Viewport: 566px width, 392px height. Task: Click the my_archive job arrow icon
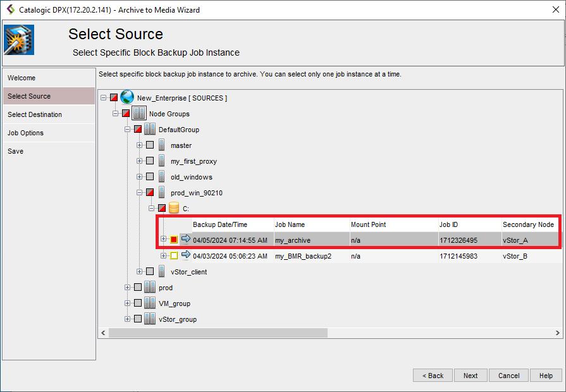pos(186,239)
